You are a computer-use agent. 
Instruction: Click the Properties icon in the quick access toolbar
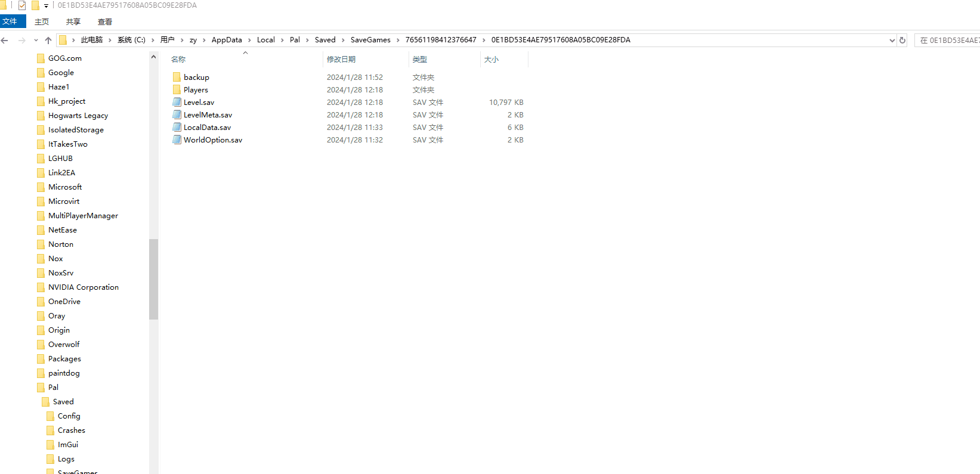click(x=22, y=5)
